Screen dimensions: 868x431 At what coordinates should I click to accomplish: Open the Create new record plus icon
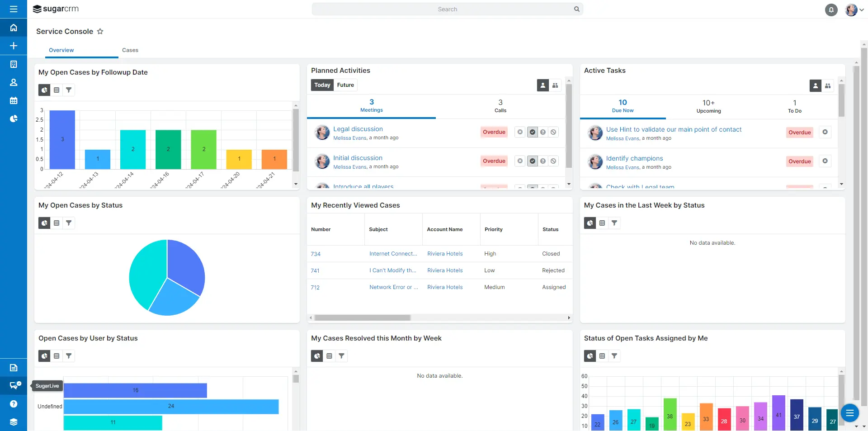pyautogui.click(x=14, y=46)
